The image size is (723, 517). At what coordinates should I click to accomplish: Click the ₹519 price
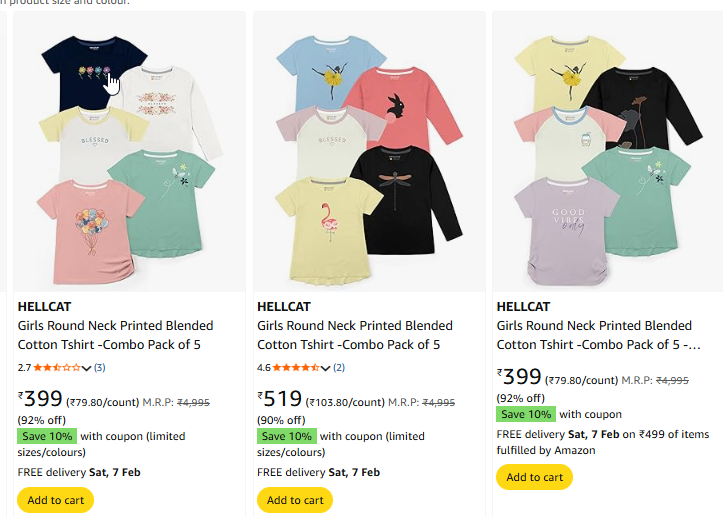click(280, 400)
